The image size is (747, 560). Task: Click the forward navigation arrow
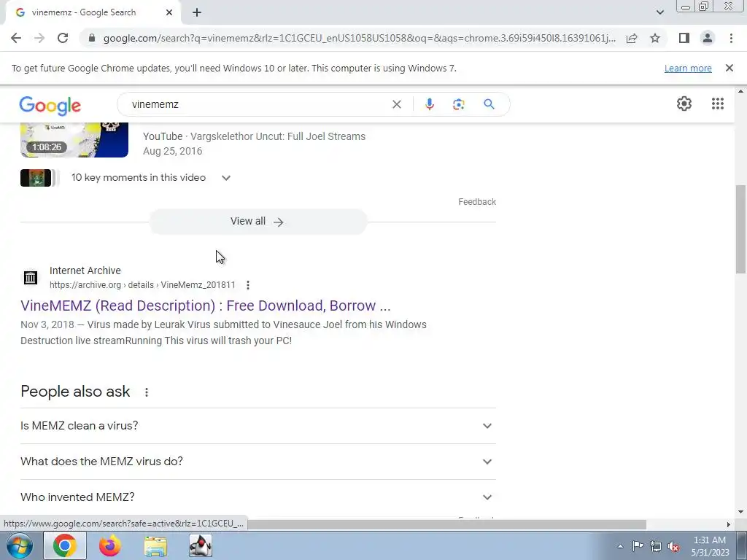[x=39, y=38]
